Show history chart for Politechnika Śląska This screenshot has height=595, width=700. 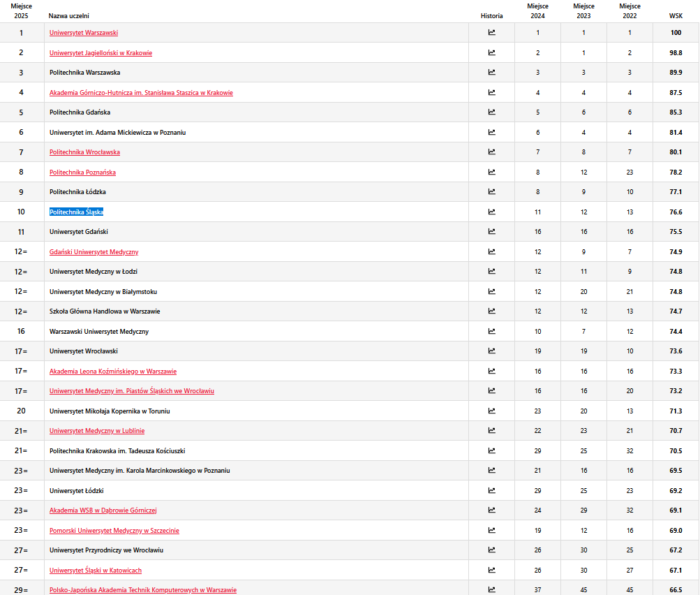point(491,212)
